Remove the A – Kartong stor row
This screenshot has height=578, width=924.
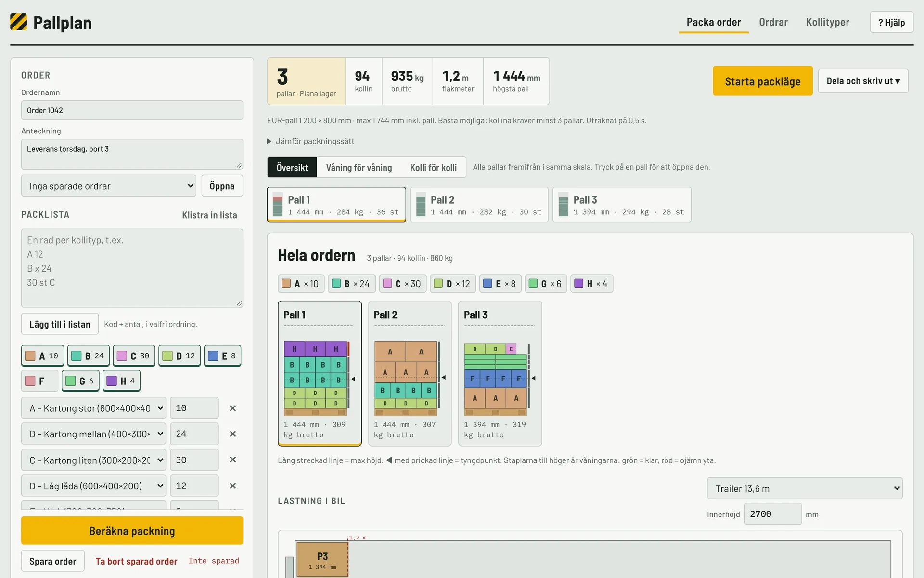233,408
